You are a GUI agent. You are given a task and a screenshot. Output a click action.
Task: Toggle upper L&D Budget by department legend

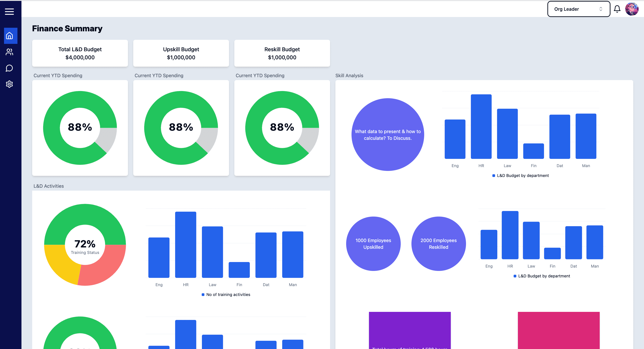pos(521,176)
